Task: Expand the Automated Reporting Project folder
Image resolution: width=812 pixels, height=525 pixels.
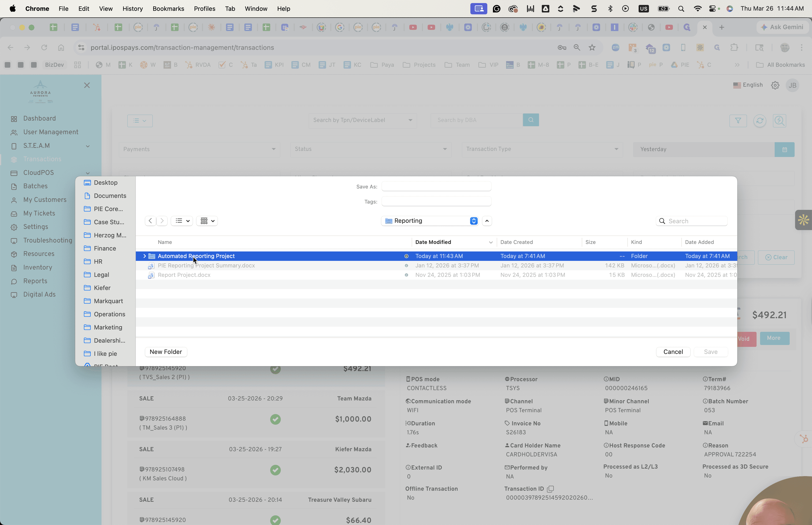Action: (144, 256)
